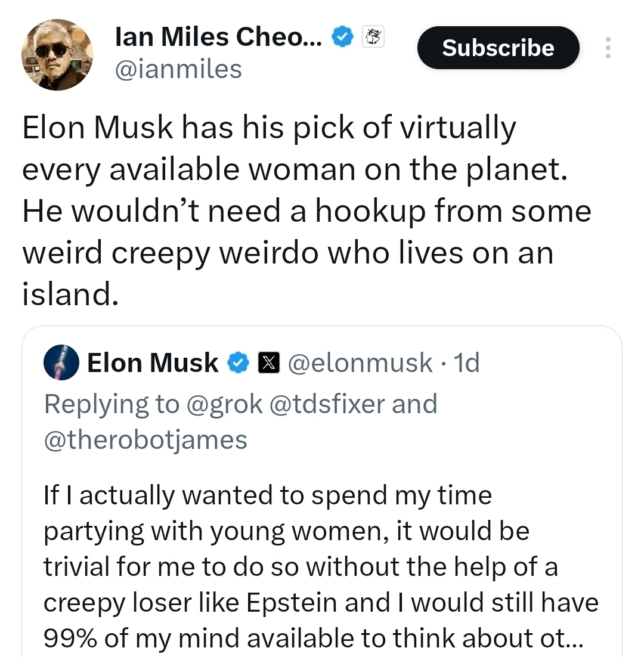Click the main post text about Elon Musk
This screenshot has height=657, width=644.
(298, 212)
